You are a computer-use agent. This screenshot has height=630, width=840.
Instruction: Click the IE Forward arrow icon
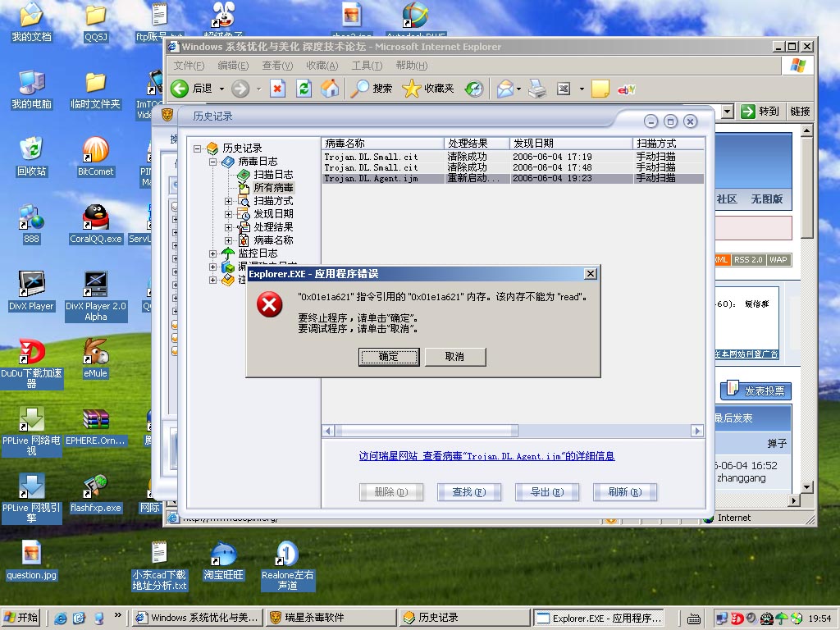240,89
